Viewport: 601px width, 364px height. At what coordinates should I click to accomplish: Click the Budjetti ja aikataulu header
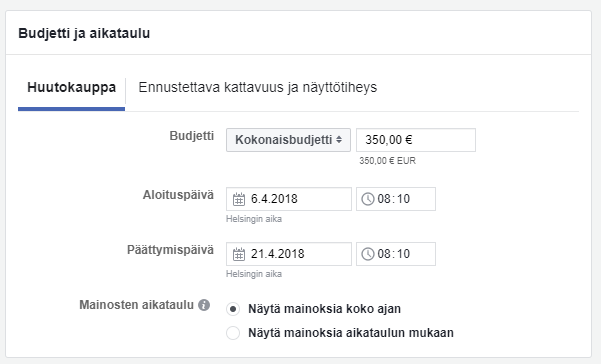coord(84,33)
